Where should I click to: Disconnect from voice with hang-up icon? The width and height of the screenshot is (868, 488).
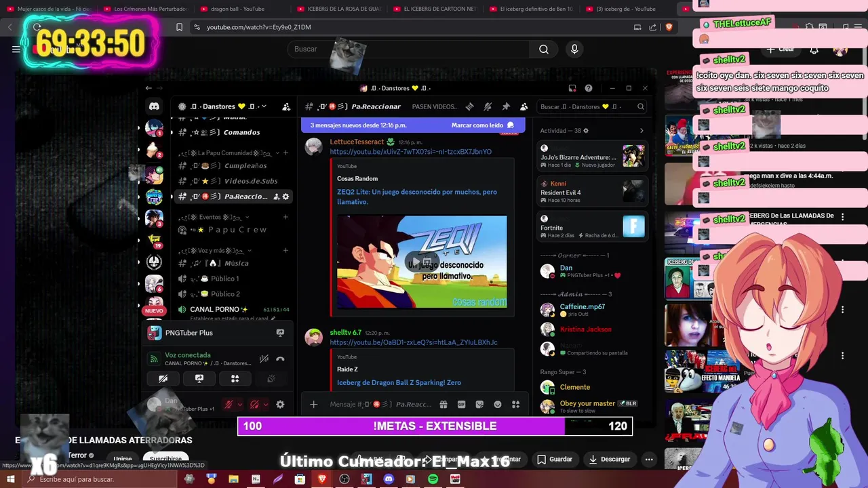click(x=280, y=359)
